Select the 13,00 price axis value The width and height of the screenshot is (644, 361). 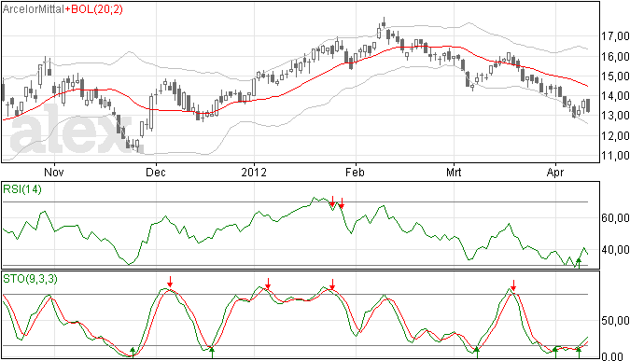[615, 116]
